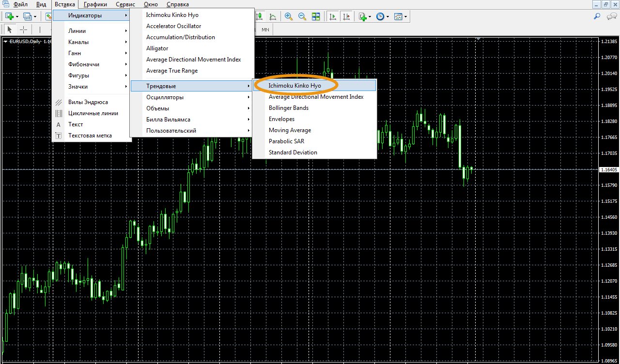Open the Periods clock dropdown arrow
This screenshot has width=620, height=364.
(388, 16)
